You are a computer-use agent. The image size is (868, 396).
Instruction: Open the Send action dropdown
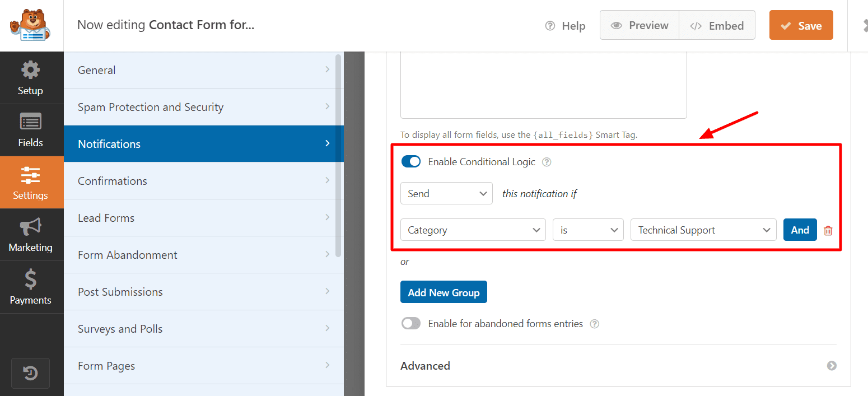446,193
